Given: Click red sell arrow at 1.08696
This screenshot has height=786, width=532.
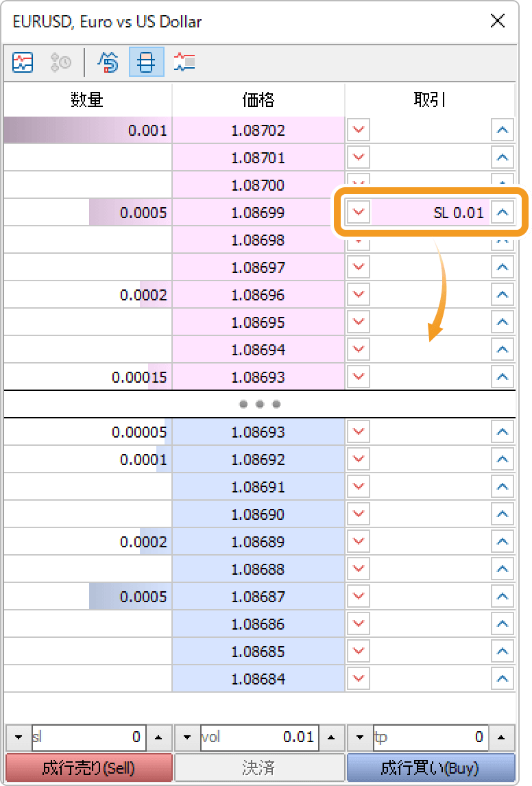Looking at the screenshot, I should (358, 295).
